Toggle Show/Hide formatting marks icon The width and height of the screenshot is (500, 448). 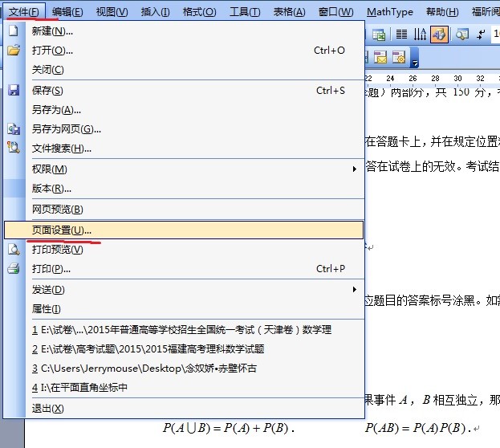click(x=481, y=35)
